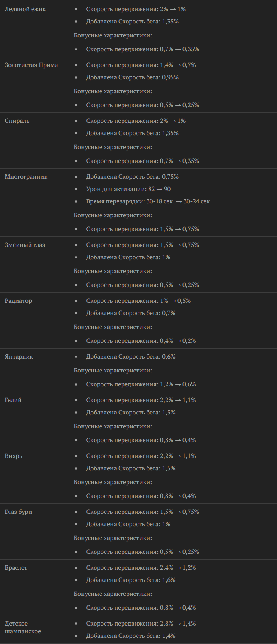Select the Змеиный глаз row title

(x=25, y=245)
